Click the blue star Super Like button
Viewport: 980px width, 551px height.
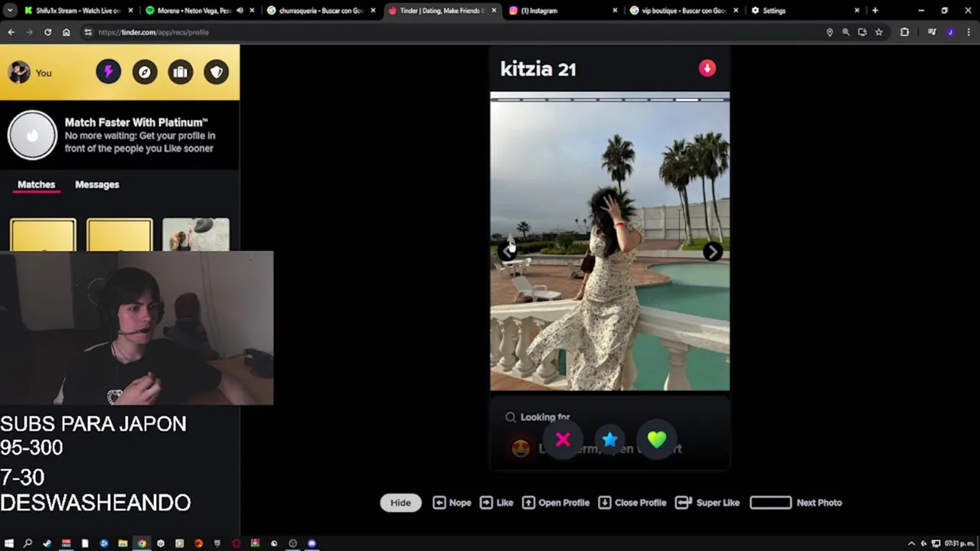pyautogui.click(x=609, y=440)
